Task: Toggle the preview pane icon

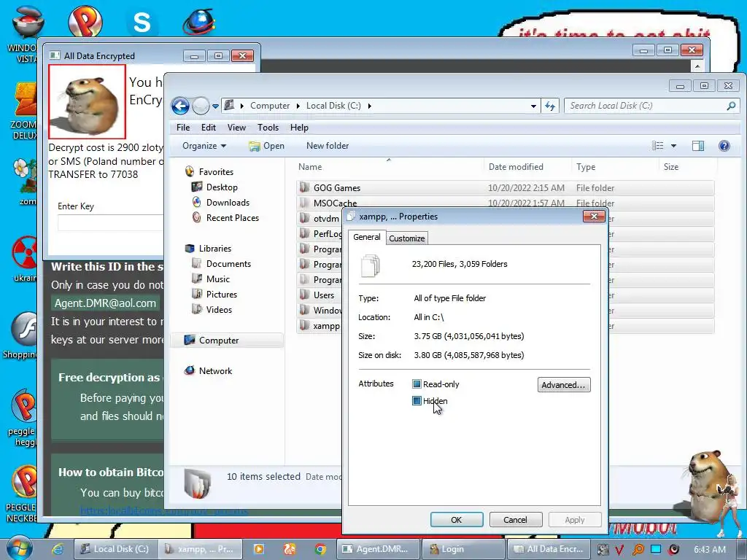Action: tap(698, 146)
